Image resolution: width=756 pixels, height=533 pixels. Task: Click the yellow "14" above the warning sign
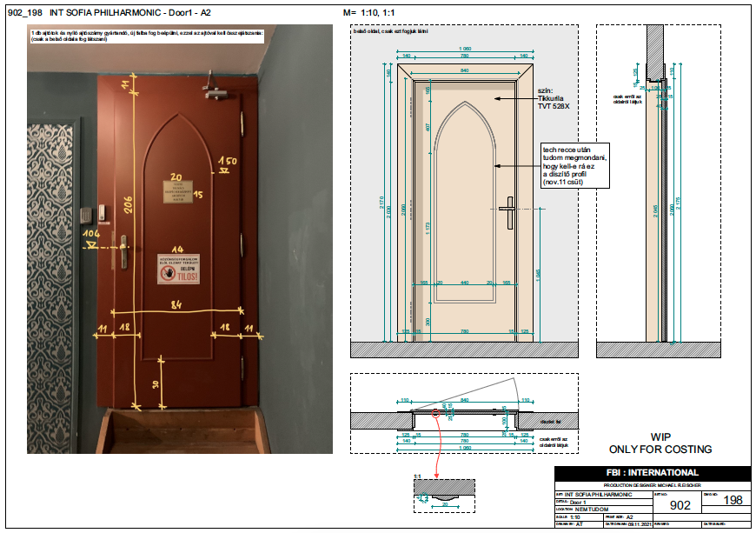click(177, 250)
